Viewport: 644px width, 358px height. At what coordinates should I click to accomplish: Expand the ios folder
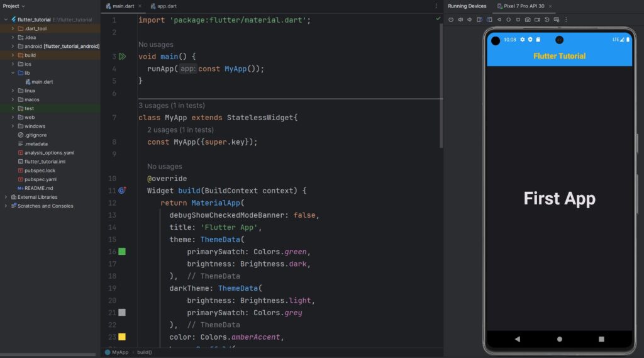pyautogui.click(x=13, y=64)
